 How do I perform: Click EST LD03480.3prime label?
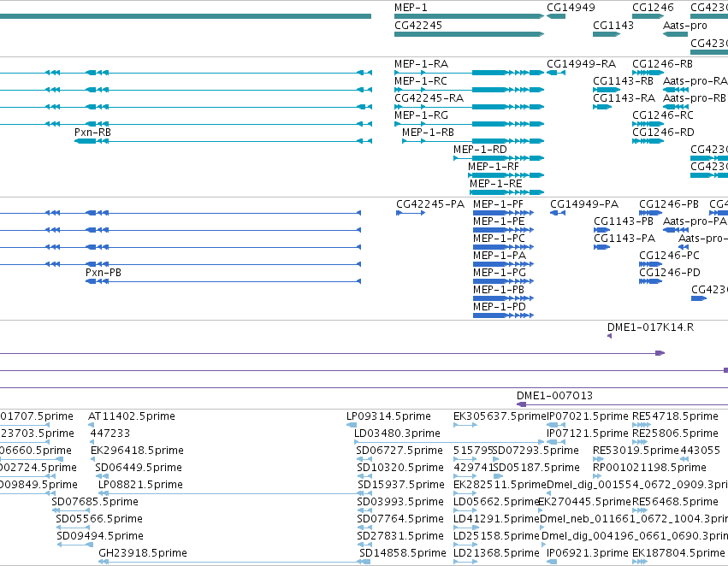pos(397,433)
